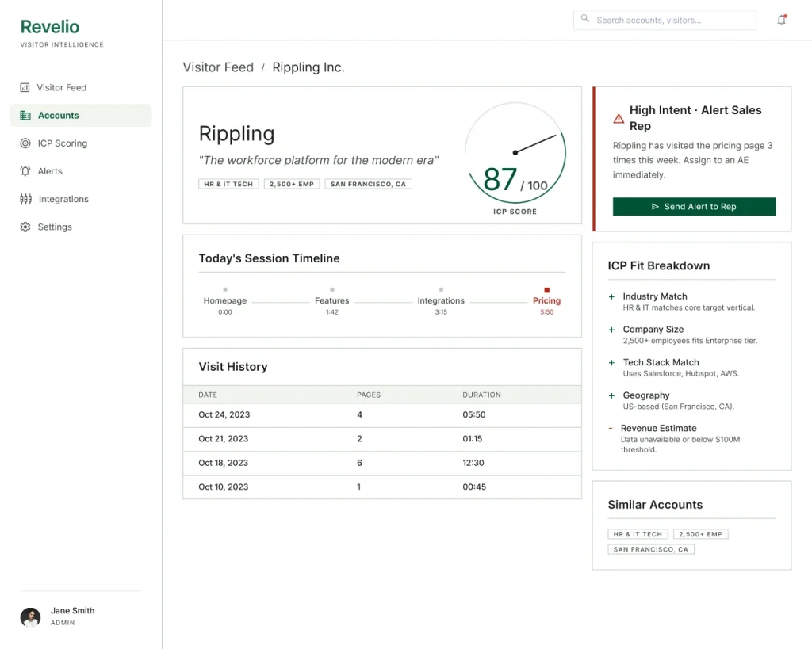Click duration value 05:50
This screenshot has width=812, height=649.
474,414
